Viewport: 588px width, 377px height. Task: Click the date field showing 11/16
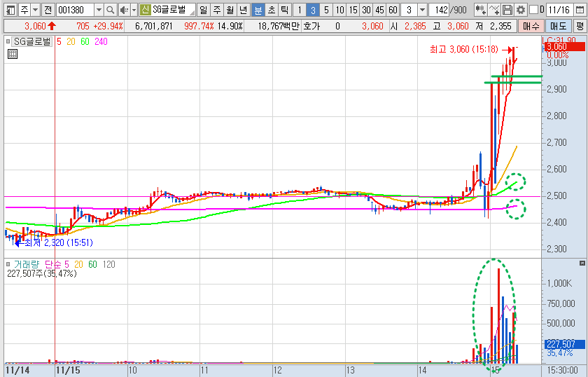tap(559, 10)
